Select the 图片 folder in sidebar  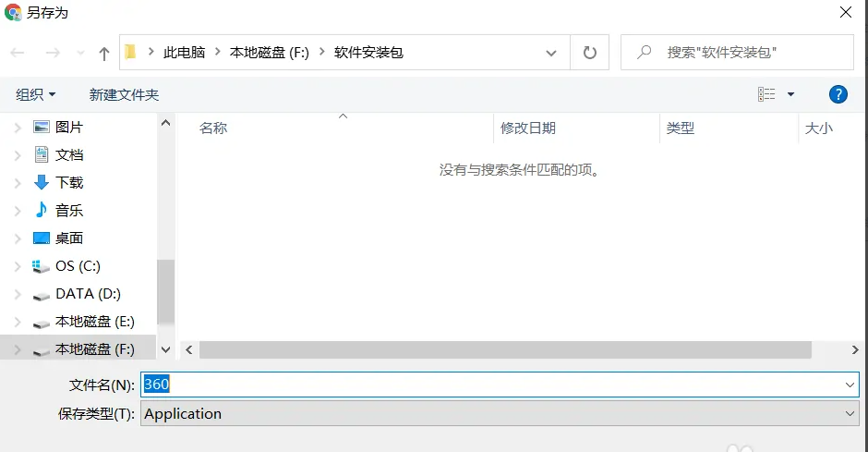(x=68, y=128)
